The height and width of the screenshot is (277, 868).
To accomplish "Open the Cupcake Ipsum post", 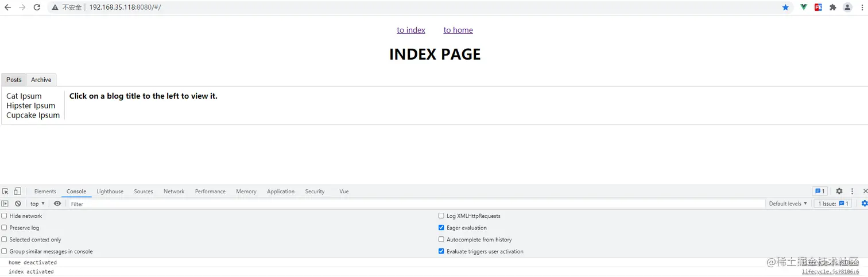I will 33,115.
